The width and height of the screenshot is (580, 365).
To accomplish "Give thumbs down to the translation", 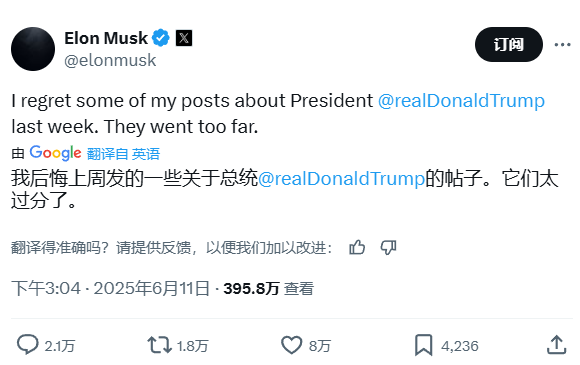I will (x=388, y=247).
